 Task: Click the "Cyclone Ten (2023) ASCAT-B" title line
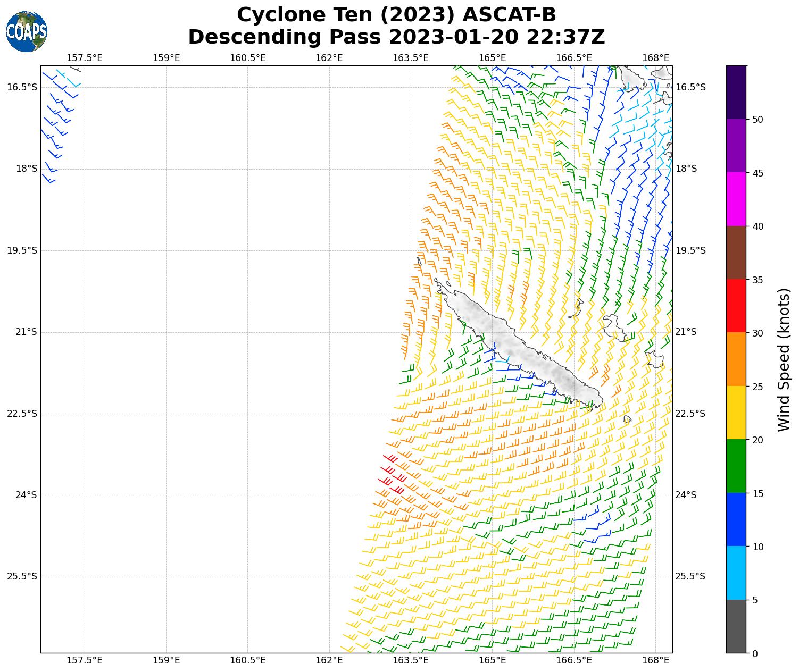396,15
